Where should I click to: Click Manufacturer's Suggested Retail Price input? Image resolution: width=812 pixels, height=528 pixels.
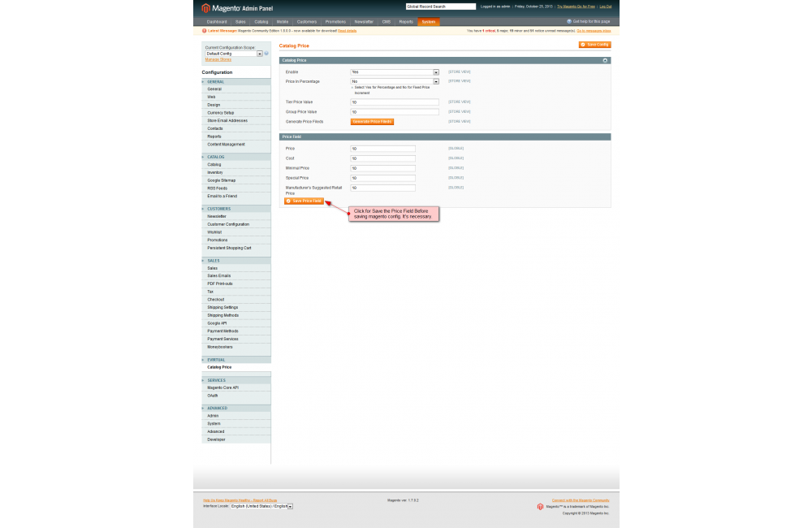tap(382, 188)
